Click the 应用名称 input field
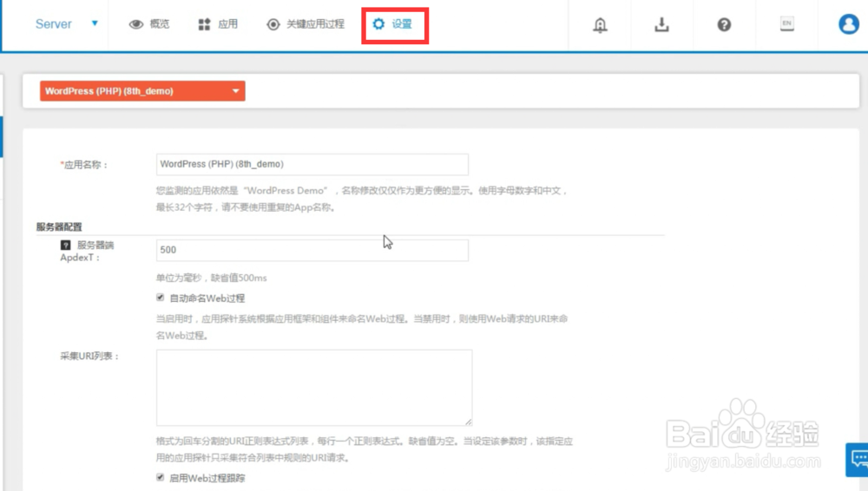868x491 pixels. (x=312, y=165)
